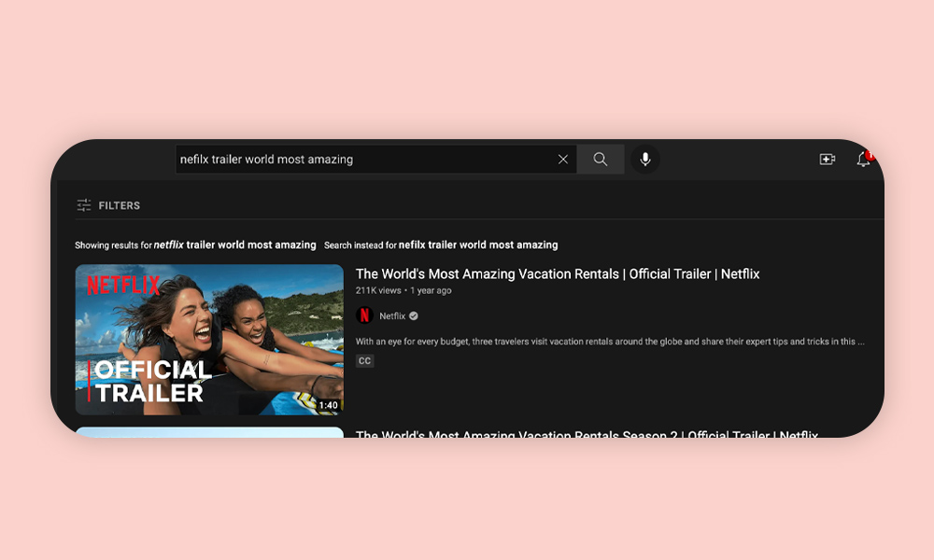Open the FILTERS options
The width and height of the screenshot is (934, 560).
point(108,205)
